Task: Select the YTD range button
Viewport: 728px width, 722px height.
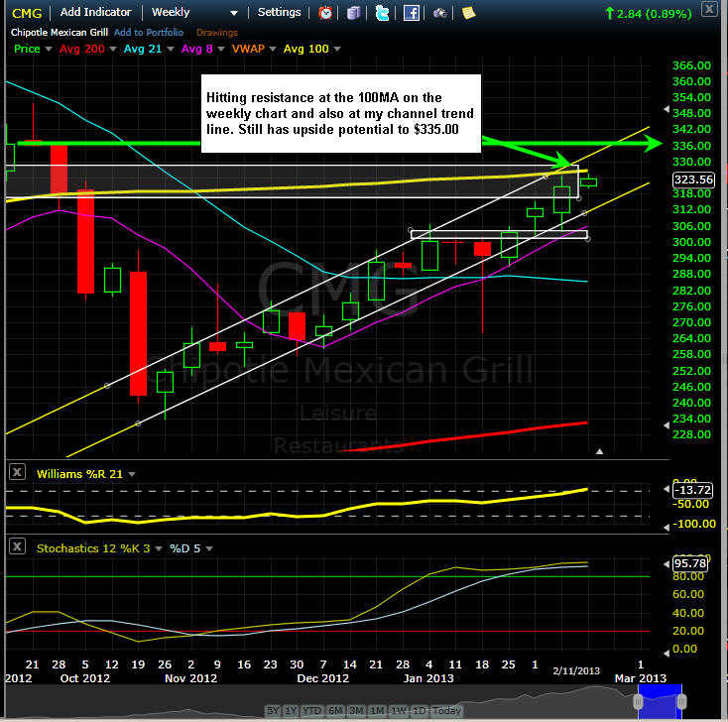Action: [312, 710]
